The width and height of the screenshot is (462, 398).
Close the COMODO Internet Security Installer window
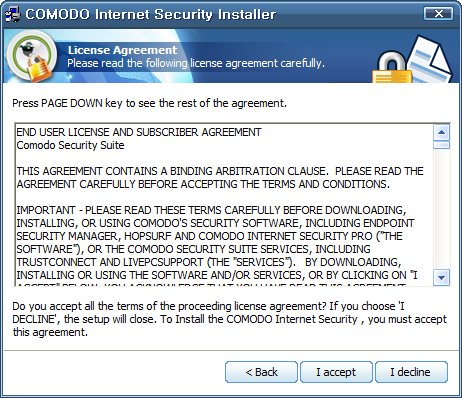coord(438,14)
